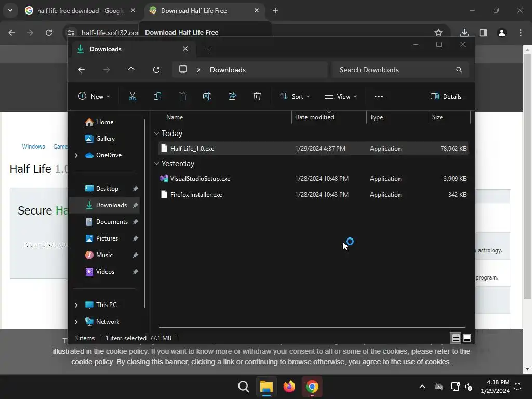Open the View dropdown menu
Viewport: 532px width, 399px height.
click(x=341, y=96)
